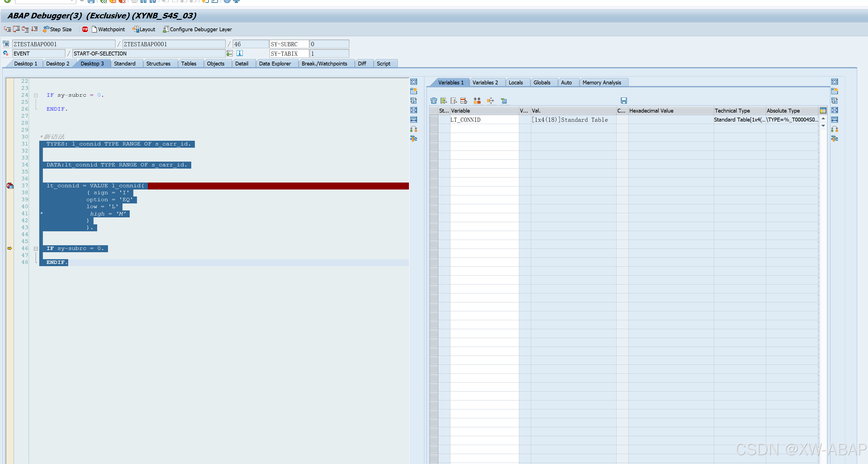Image resolution: width=868 pixels, height=464 pixels.
Task: Click the Layout button
Action: [144, 29]
